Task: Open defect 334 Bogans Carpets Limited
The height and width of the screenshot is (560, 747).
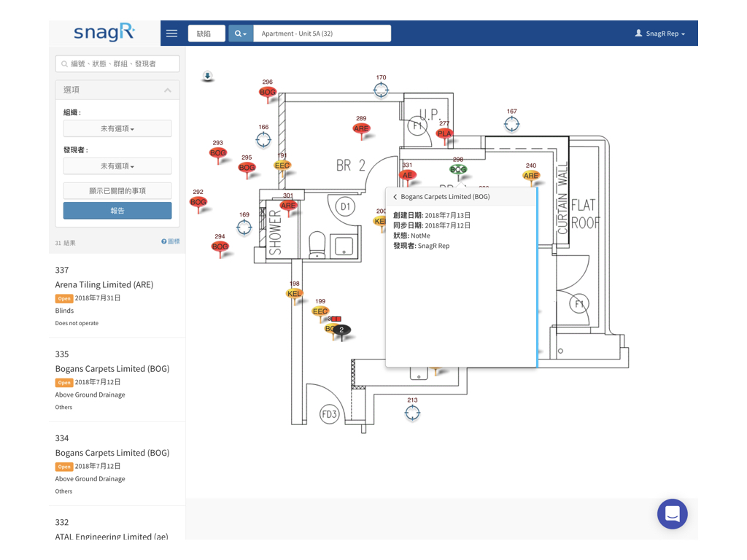Action: pyautogui.click(x=117, y=464)
